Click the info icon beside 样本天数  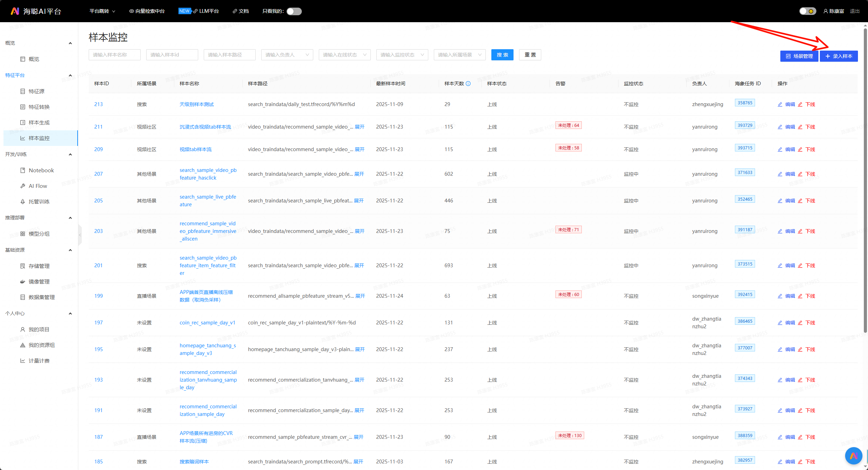tap(468, 84)
